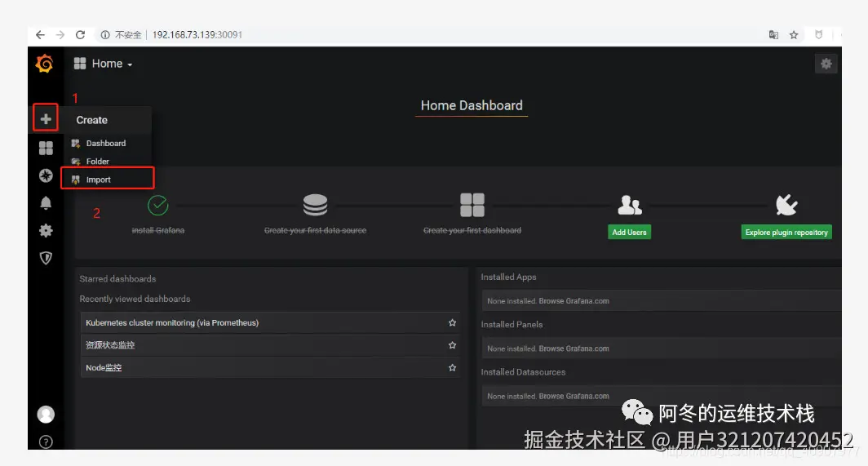Open the Configuration gear sidebar icon

46,230
